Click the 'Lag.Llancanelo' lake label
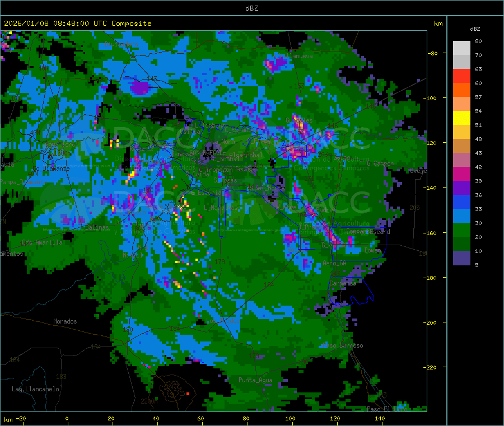Screen dimensions: 504x426 35,389
